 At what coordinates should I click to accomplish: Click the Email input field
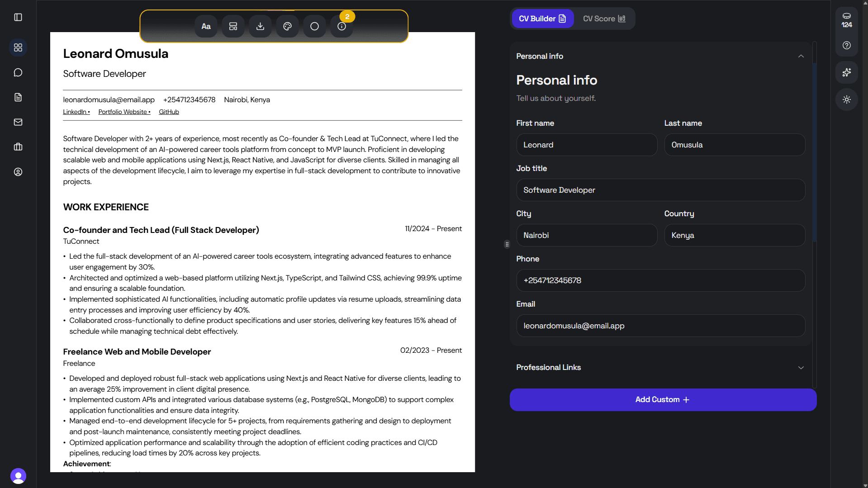[660, 326]
